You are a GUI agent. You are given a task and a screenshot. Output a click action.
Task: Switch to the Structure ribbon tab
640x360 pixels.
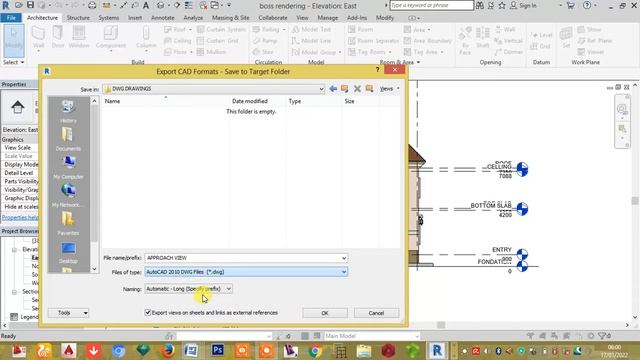point(78,18)
